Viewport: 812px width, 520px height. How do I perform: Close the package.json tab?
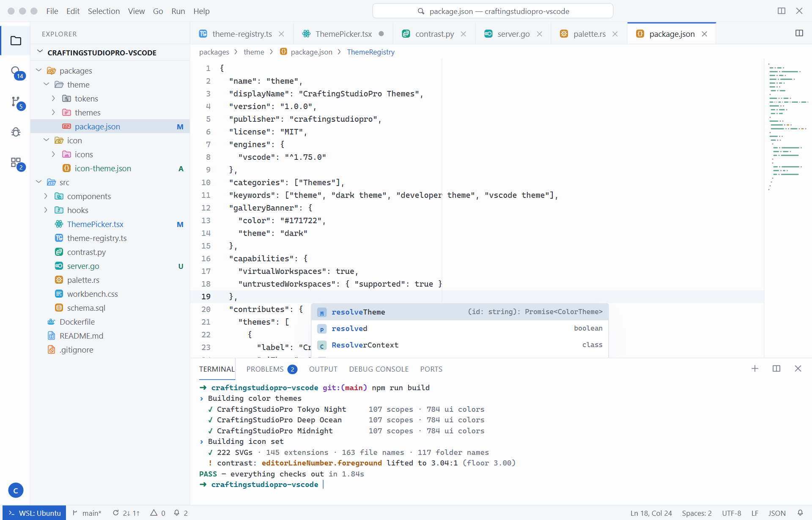click(x=705, y=34)
